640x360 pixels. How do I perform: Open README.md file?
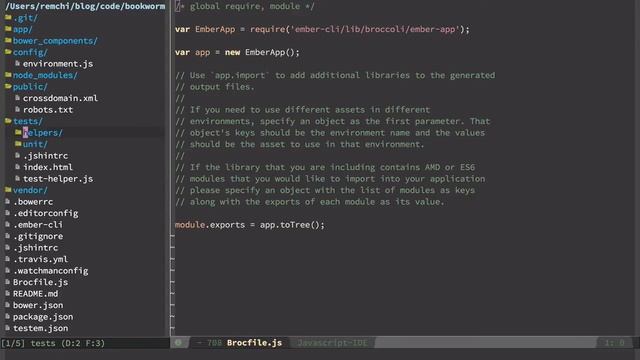click(36, 293)
